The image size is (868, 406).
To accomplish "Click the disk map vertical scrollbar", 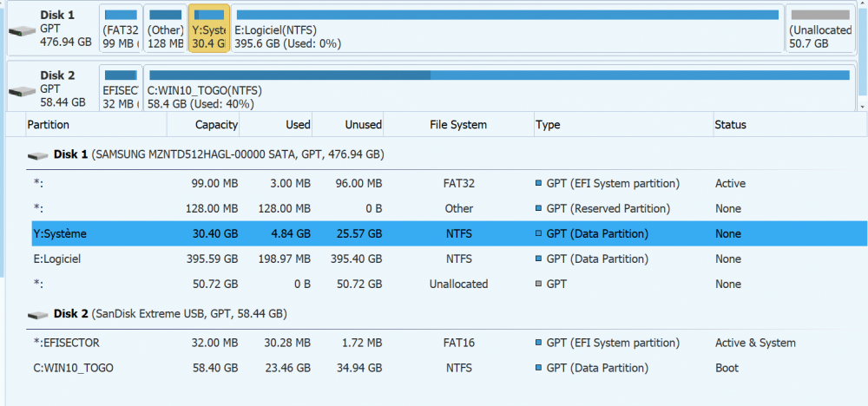I will click(862, 52).
